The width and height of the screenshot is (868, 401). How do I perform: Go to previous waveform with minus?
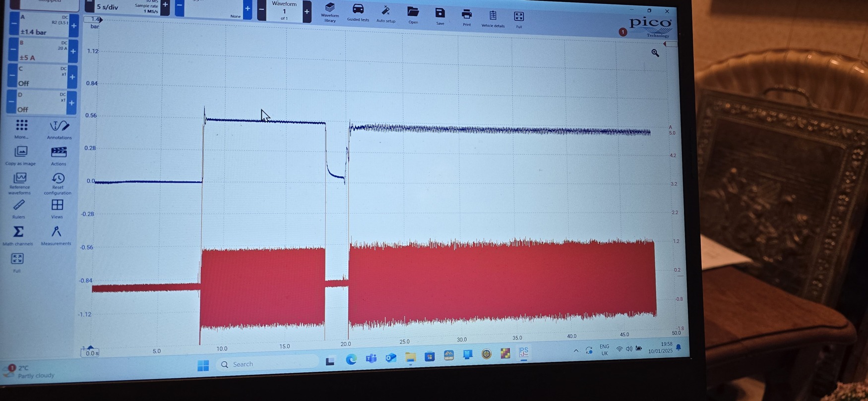(x=261, y=9)
